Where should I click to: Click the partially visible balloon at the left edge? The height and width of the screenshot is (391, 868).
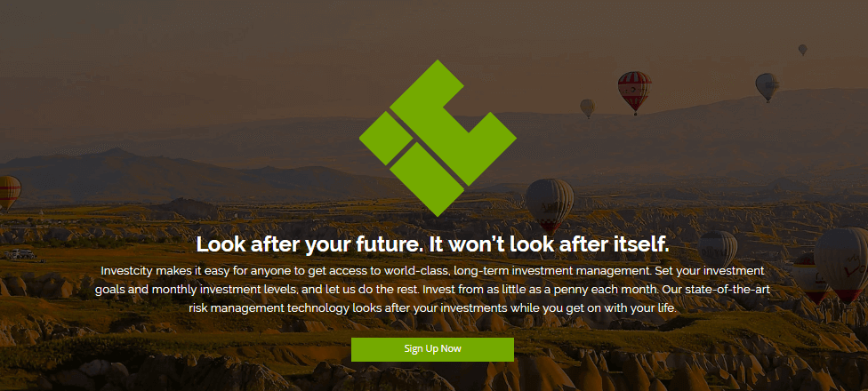point(9,193)
